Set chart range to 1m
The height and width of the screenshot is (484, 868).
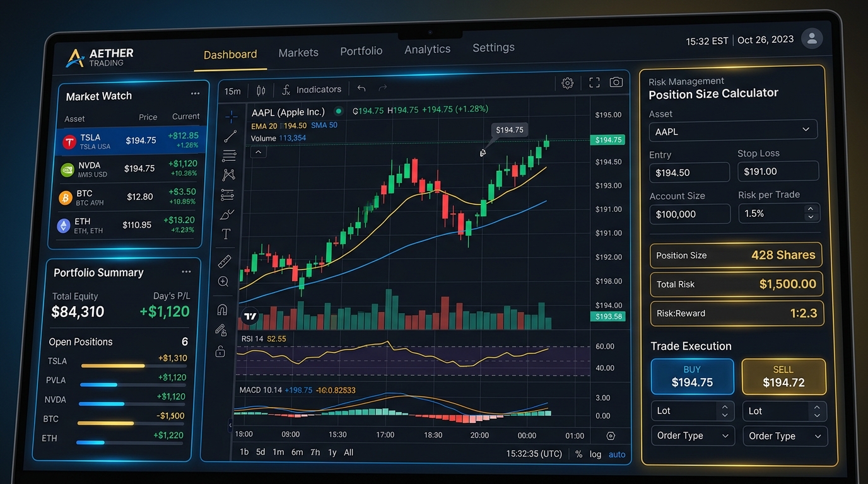click(x=278, y=452)
